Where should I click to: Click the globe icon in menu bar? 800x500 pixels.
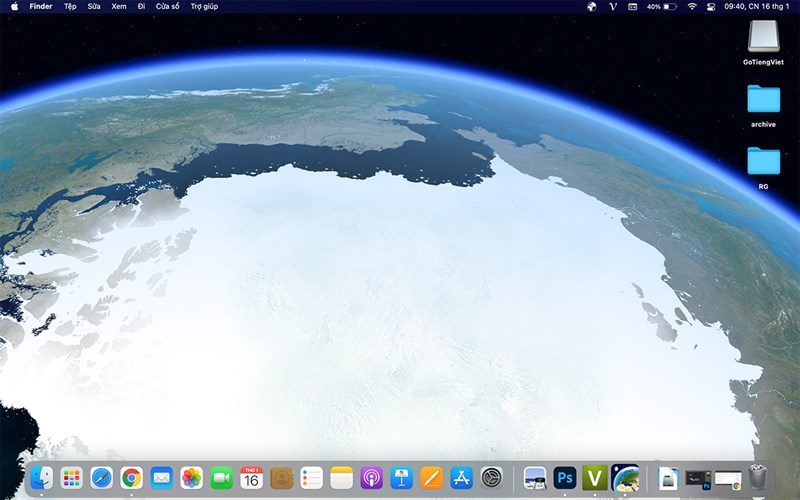click(x=592, y=7)
